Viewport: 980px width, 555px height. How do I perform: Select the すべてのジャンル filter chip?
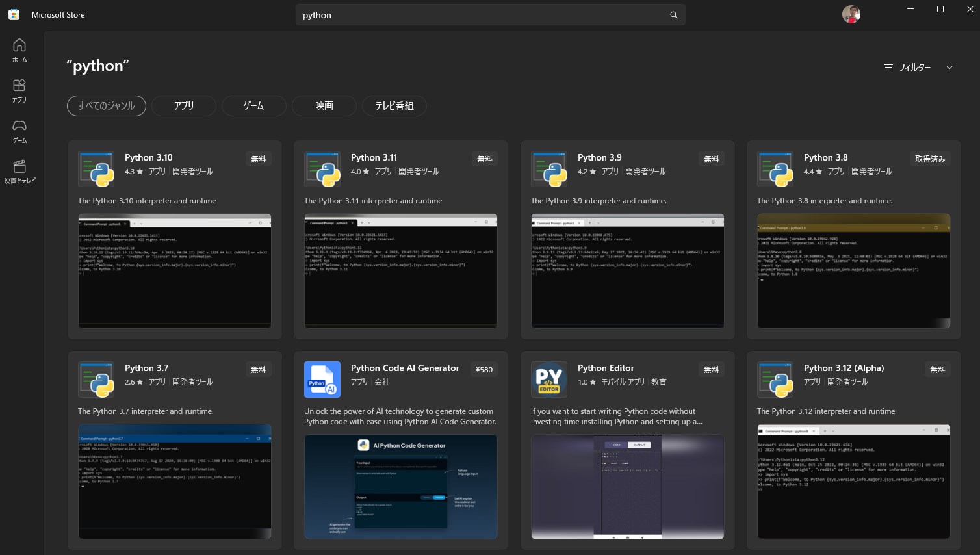coord(107,106)
